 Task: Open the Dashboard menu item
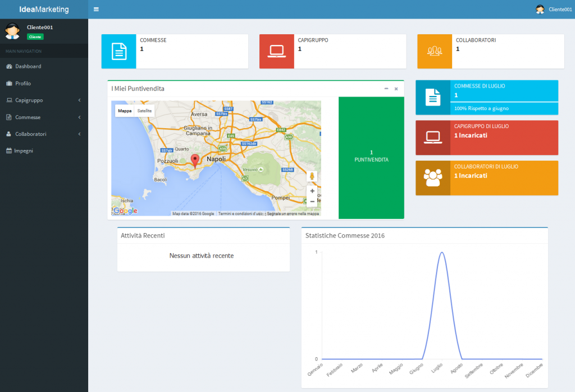tap(44, 66)
